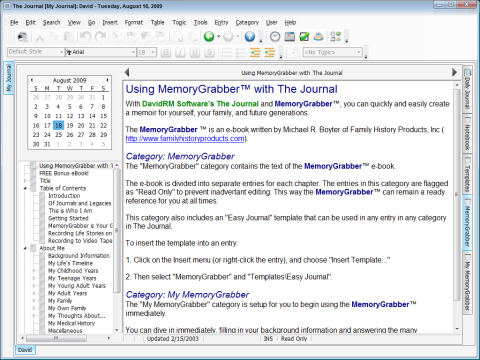
Task: Click the green Back navigation arrow
Action: pos(209,36)
